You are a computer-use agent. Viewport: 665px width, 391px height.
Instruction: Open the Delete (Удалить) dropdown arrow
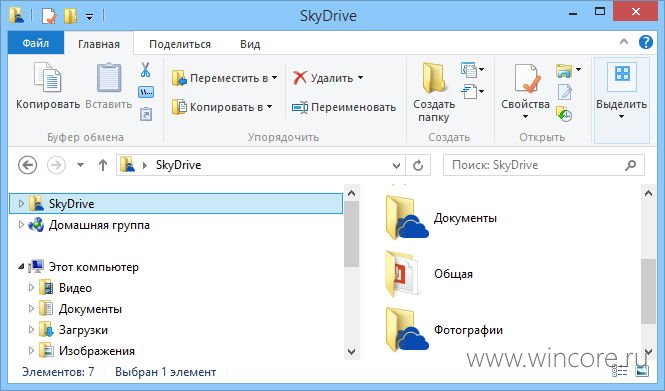[x=360, y=78]
